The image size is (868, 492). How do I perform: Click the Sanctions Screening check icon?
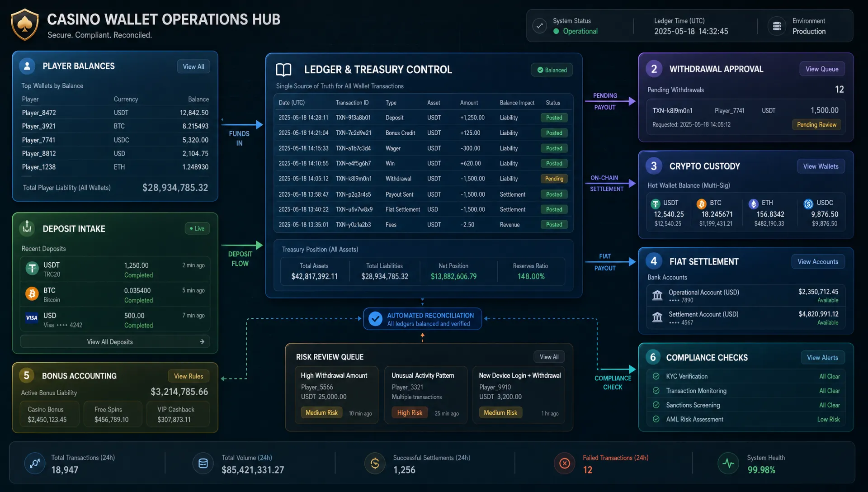[656, 405]
